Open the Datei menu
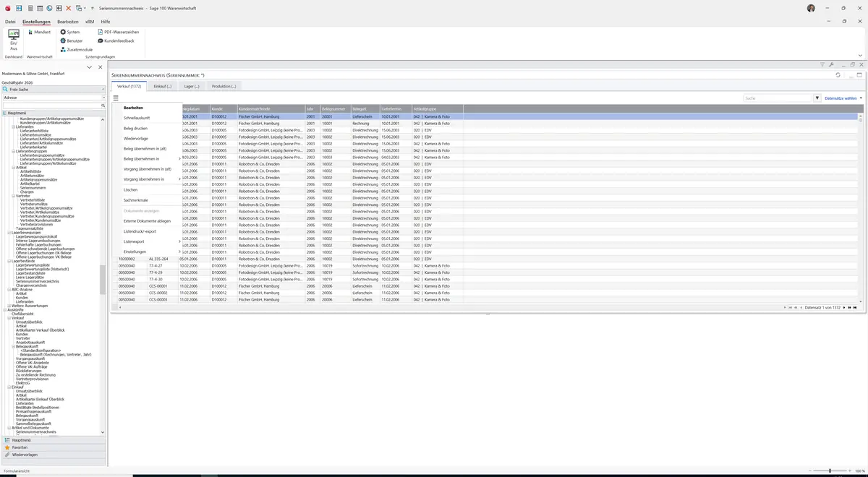Screen dimensions: 868x477 [10, 22]
